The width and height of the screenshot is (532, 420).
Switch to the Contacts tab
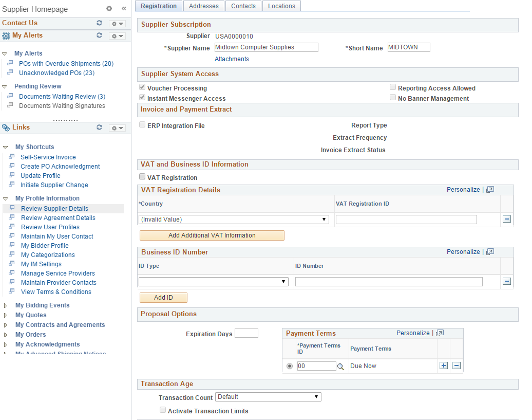click(243, 6)
